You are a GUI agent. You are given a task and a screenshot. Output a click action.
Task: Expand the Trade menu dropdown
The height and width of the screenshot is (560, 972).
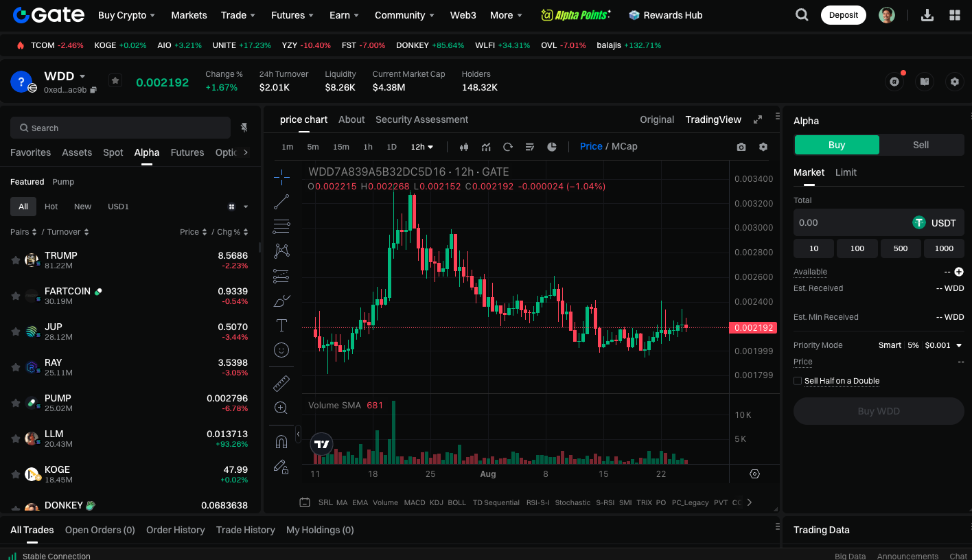pos(238,15)
